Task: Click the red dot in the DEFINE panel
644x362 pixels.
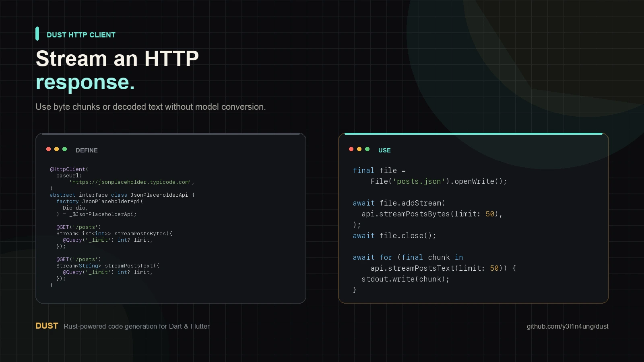Action: pyautogui.click(x=48, y=149)
